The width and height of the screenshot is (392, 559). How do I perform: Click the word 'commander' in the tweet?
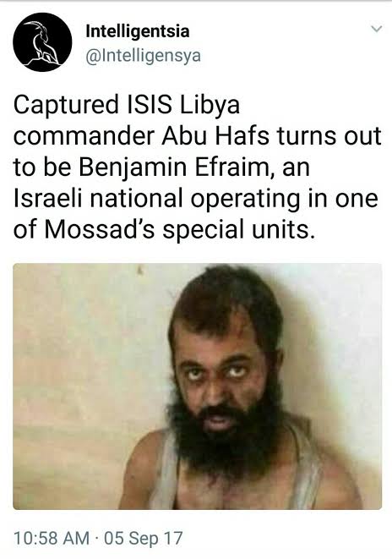click(84, 136)
